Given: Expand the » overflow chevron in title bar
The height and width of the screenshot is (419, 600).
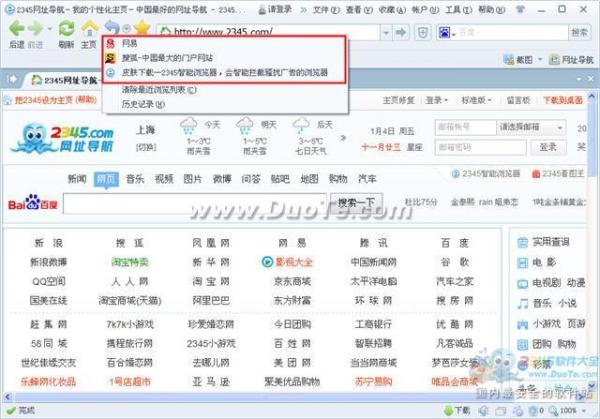Looking at the screenshot, I should tap(303, 10).
